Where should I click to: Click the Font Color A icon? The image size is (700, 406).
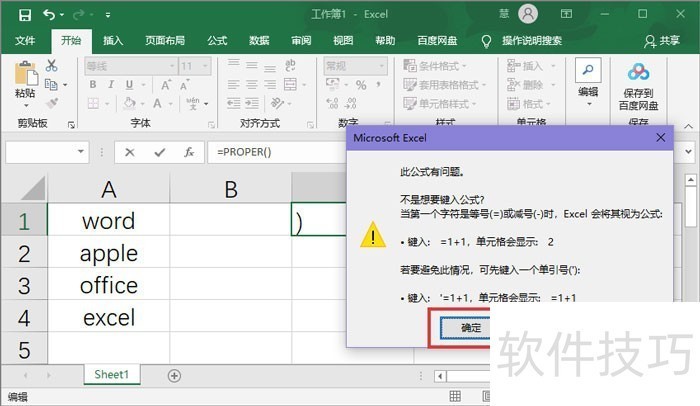click(x=157, y=104)
